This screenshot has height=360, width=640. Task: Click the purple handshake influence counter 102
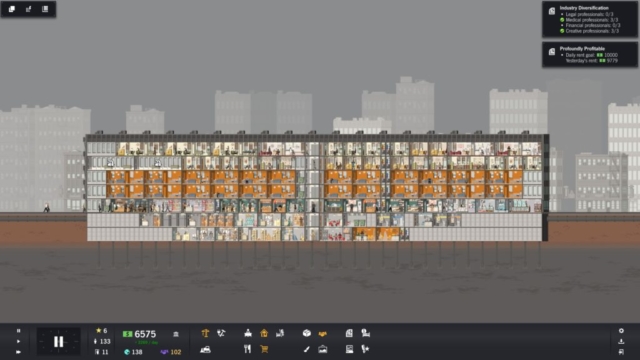tap(171, 352)
